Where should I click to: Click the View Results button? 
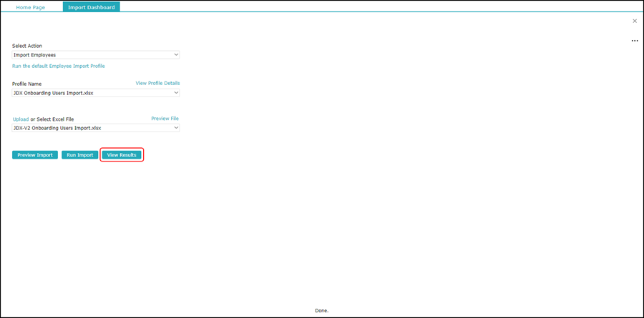click(x=122, y=155)
